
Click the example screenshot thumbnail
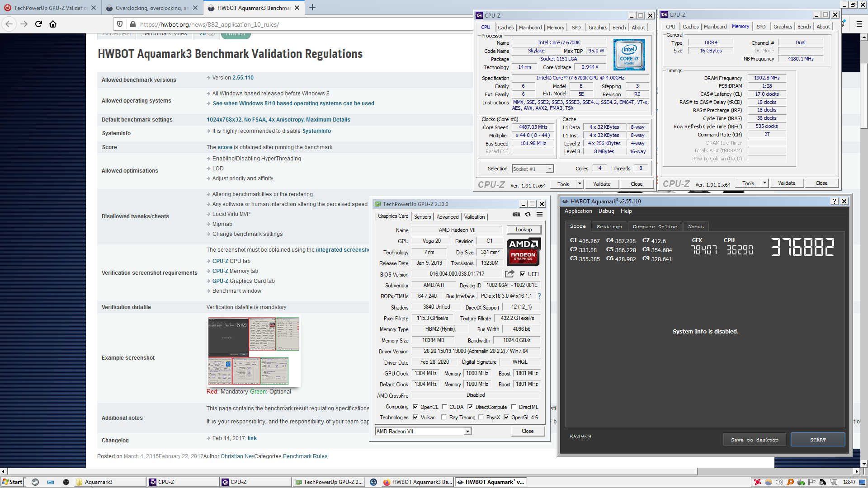click(x=254, y=351)
